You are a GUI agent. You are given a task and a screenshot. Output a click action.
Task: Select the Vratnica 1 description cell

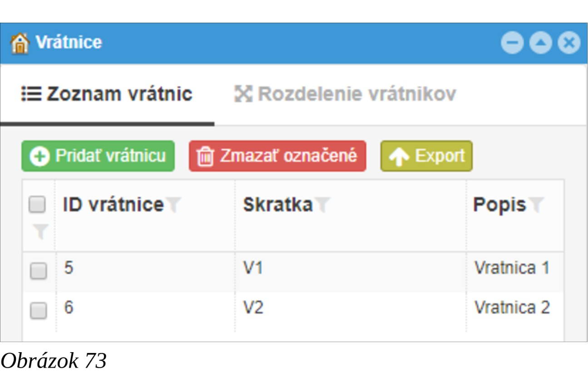[512, 268]
